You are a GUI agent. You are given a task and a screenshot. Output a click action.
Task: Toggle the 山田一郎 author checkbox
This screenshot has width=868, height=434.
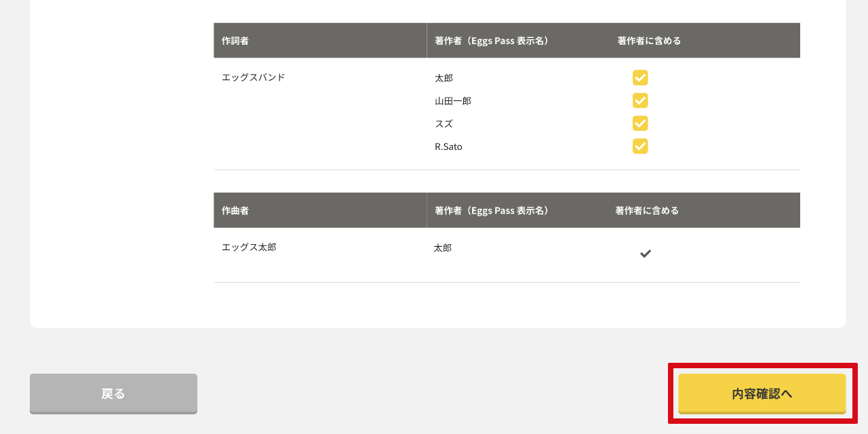pyautogui.click(x=640, y=100)
